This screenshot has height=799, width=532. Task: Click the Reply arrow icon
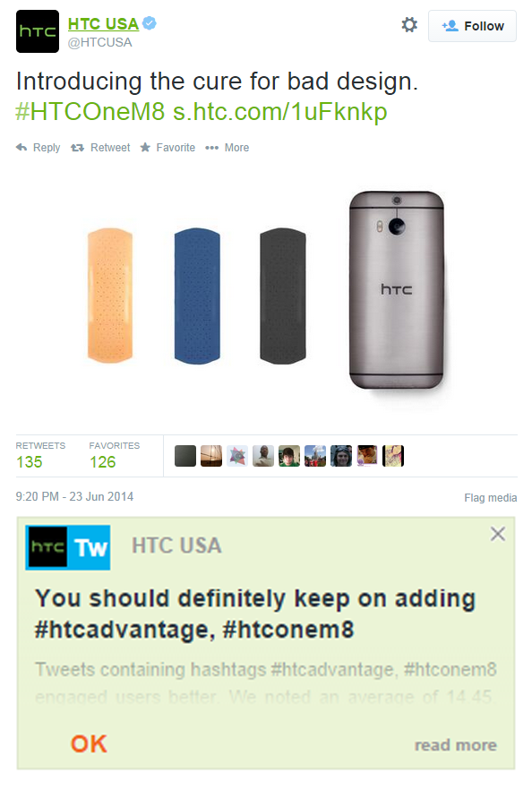coord(21,148)
